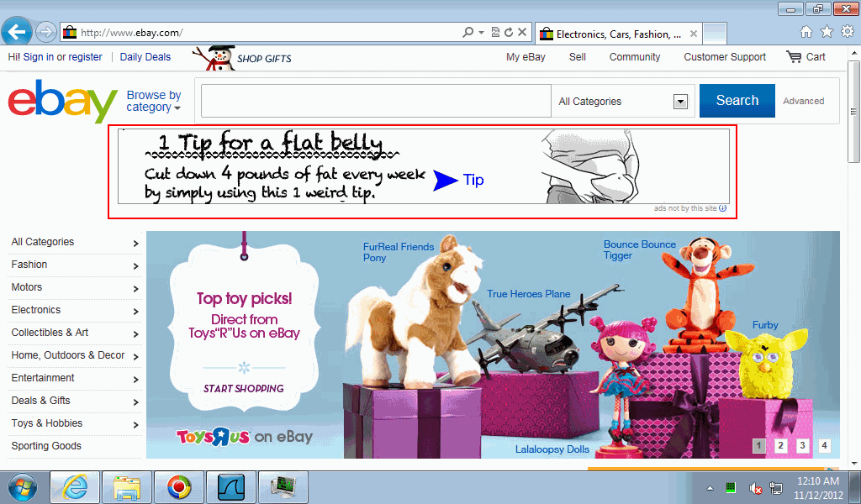Click the blue Search button
This screenshot has width=861, height=504.
(737, 101)
